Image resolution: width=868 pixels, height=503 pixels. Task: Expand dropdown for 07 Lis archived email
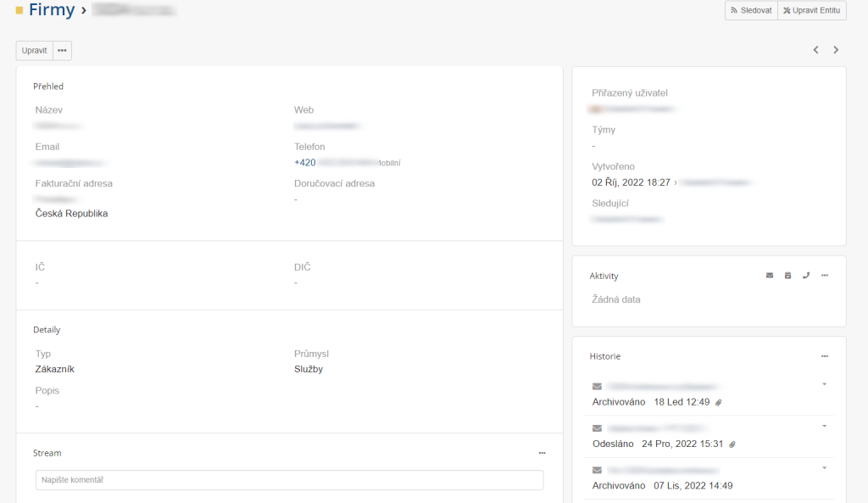click(x=824, y=468)
